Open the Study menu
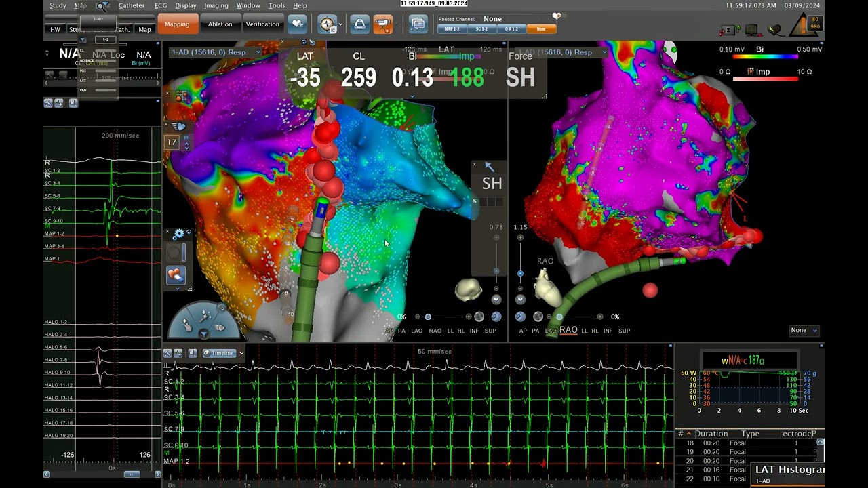The height and width of the screenshot is (488, 868). [x=58, y=5]
